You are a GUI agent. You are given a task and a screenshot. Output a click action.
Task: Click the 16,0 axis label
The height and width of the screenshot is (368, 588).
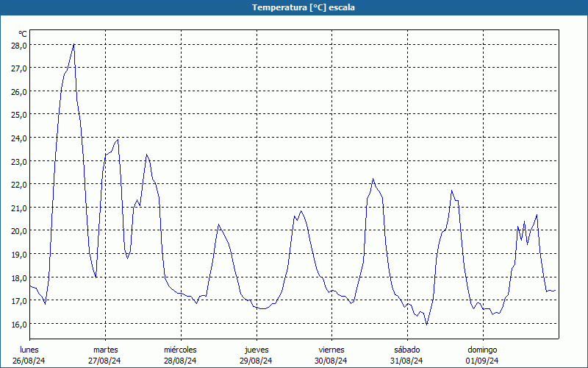pos(19,324)
